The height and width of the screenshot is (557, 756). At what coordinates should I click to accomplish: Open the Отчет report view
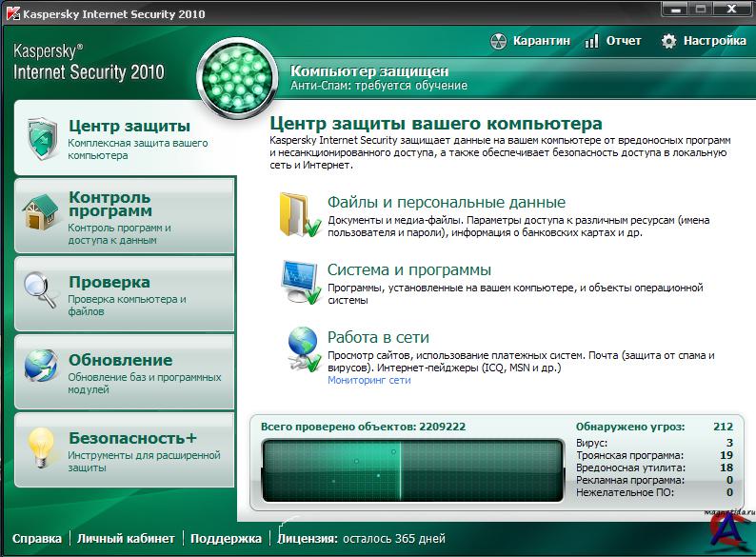coord(613,41)
